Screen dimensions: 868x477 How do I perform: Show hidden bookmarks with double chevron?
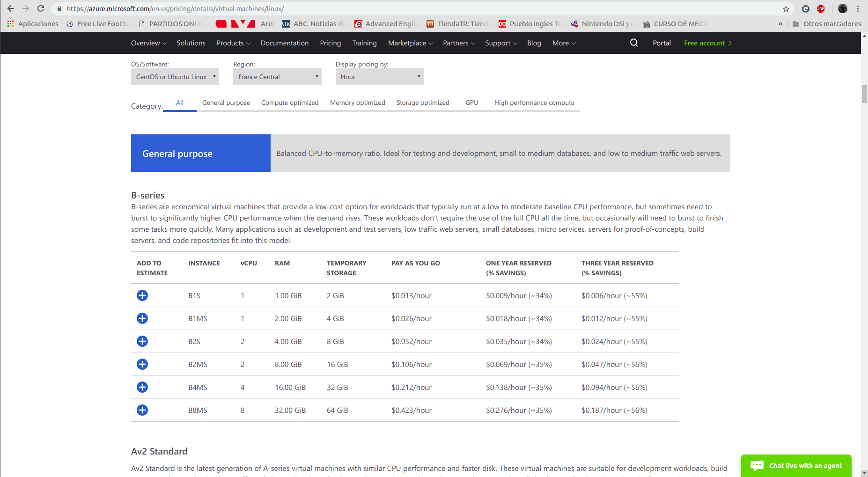tap(780, 24)
